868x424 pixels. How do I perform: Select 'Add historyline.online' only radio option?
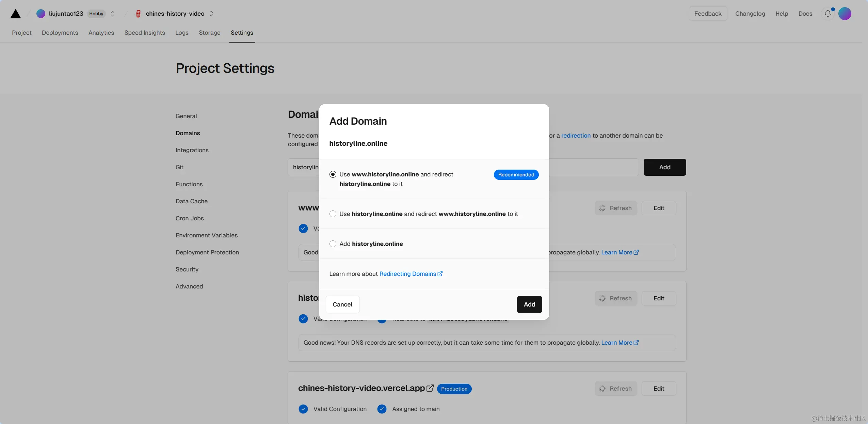pyautogui.click(x=333, y=244)
